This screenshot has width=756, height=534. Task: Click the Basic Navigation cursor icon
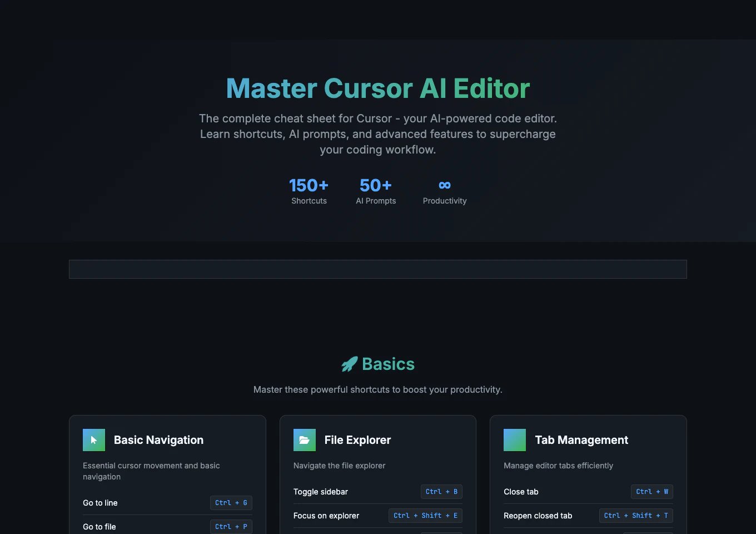(93, 440)
